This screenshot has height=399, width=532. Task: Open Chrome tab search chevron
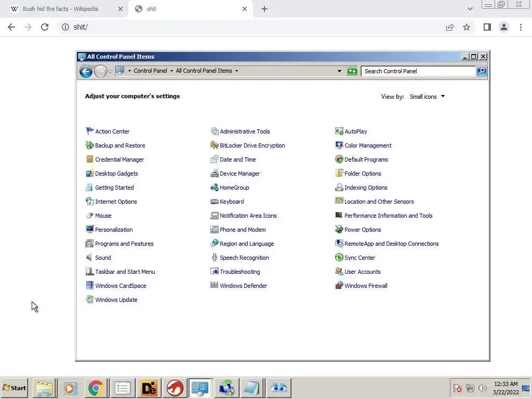(470, 9)
